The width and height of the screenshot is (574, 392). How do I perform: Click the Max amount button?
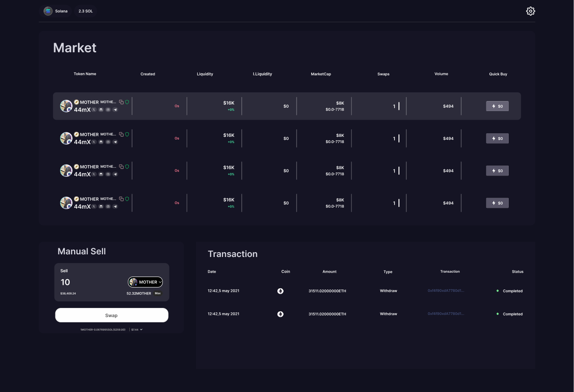point(158,293)
